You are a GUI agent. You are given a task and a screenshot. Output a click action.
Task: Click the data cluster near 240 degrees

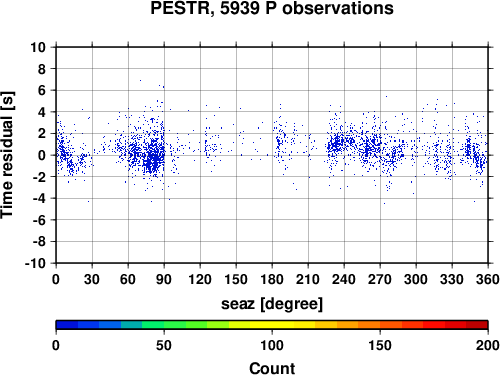click(341, 144)
